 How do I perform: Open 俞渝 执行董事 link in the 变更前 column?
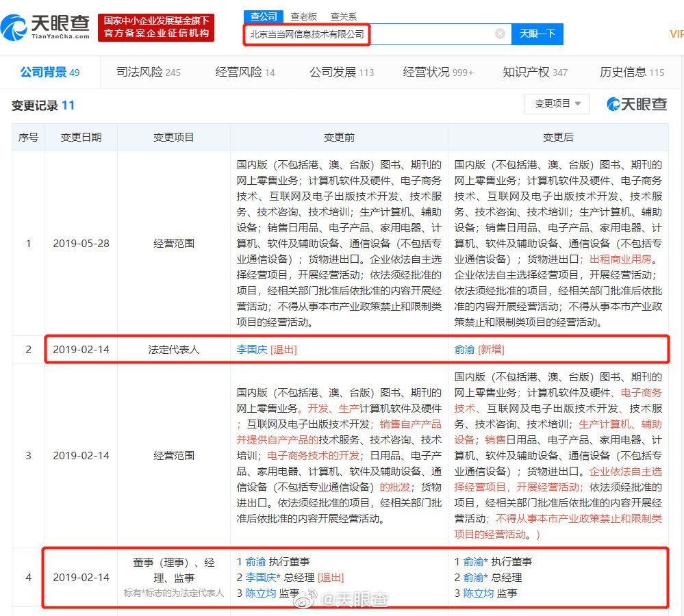point(255,561)
